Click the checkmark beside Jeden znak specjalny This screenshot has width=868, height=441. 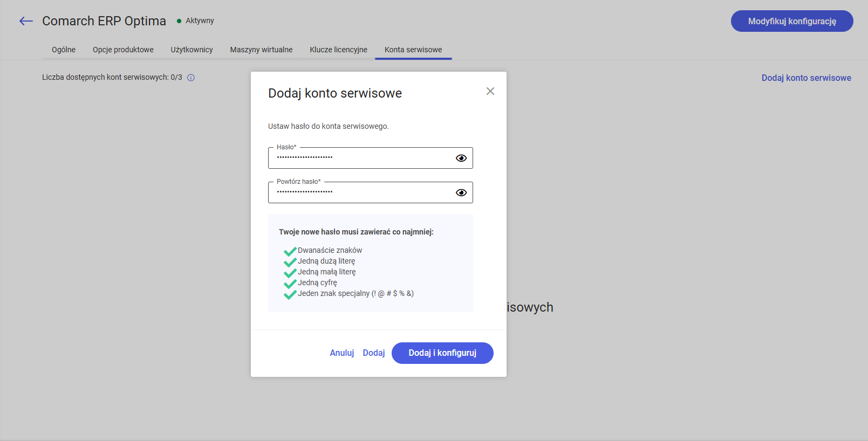click(x=290, y=294)
